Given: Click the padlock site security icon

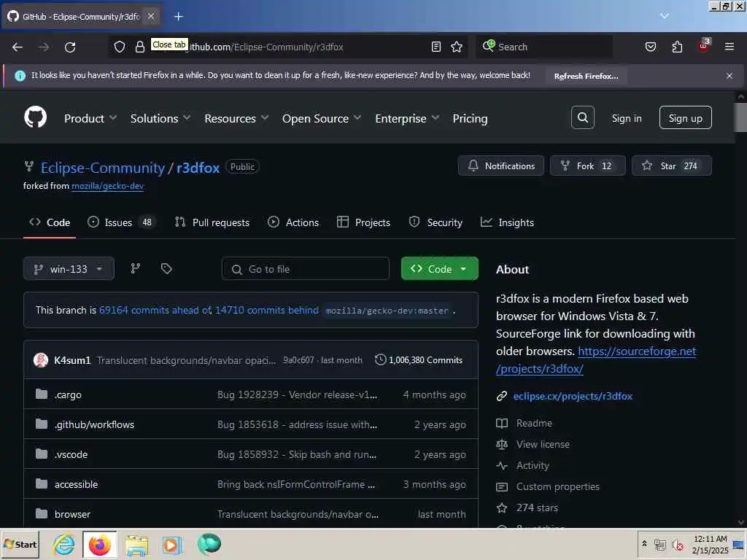Looking at the screenshot, I should click(x=139, y=47).
